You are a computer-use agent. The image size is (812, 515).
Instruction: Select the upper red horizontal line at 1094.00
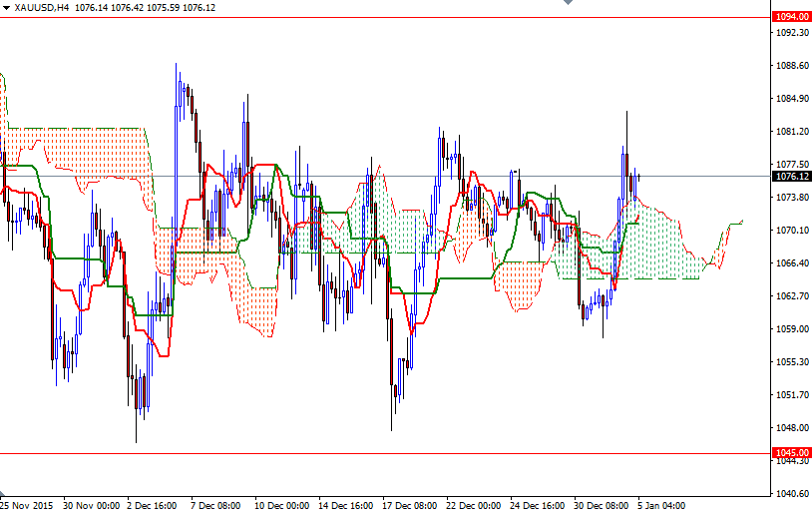click(x=399, y=17)
